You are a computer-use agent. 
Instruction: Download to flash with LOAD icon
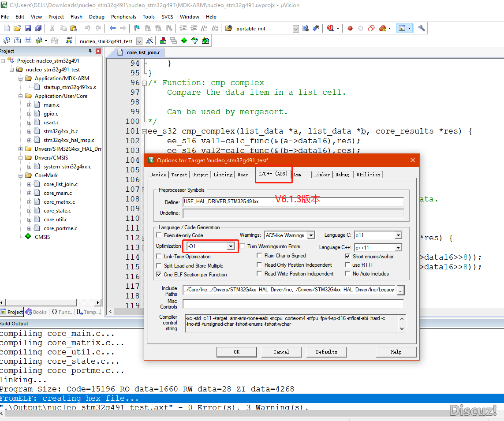click(69, 41)
